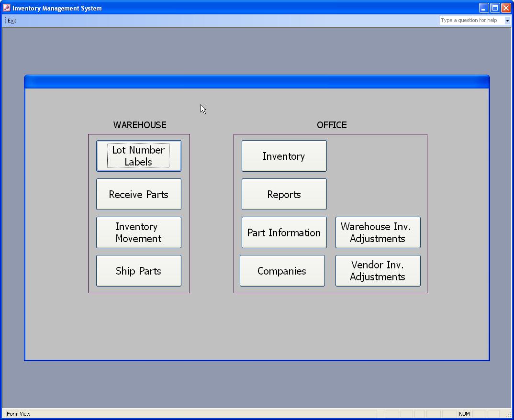Open the Inventory button under Office
This screenshot has height=420, width=514.
click(284, 156)
